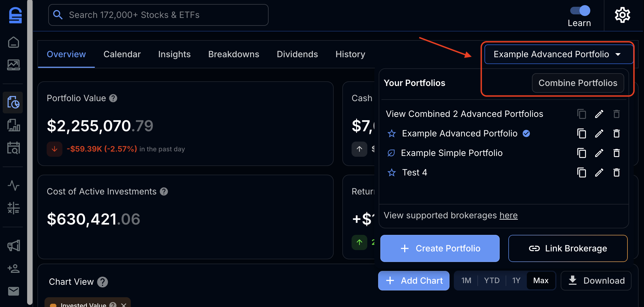Delete the Test 4 portfolio
The image size is (644, 307).
(x=617, y=172)
